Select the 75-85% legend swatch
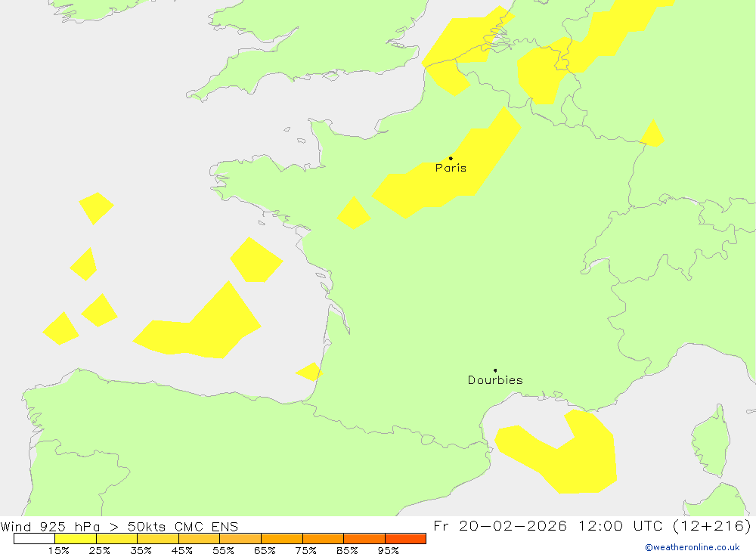 pyautogui.click(x=323, y=539)
